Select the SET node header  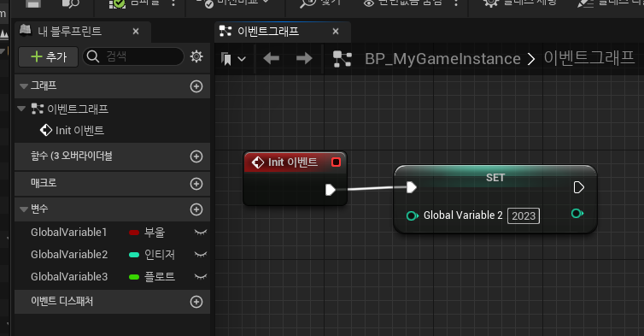click(x=495, y=177)
